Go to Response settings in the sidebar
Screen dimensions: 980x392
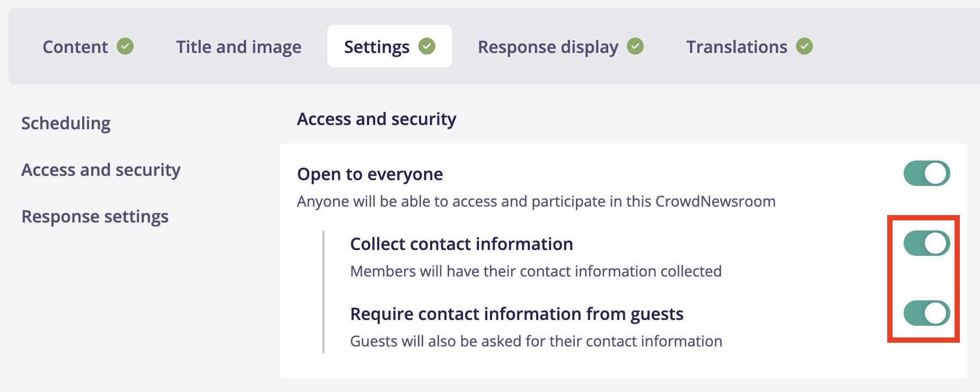pyautogui.click(x=95, y=216)
